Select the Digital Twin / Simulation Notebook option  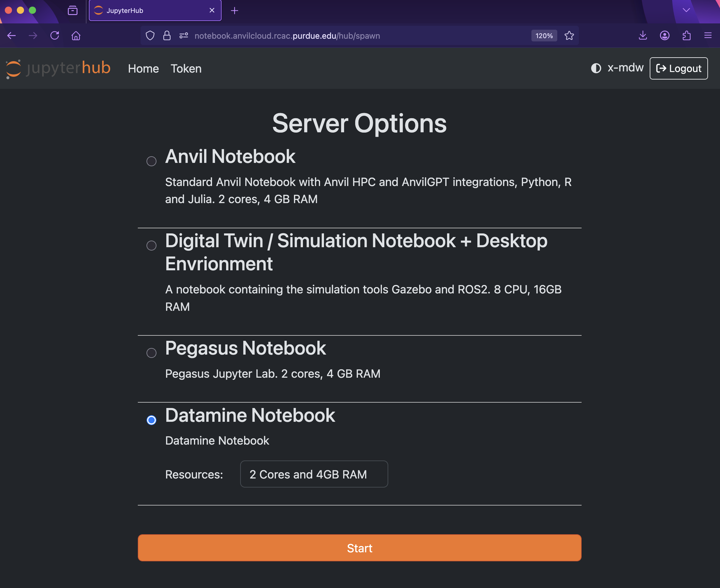pos(152,246)
